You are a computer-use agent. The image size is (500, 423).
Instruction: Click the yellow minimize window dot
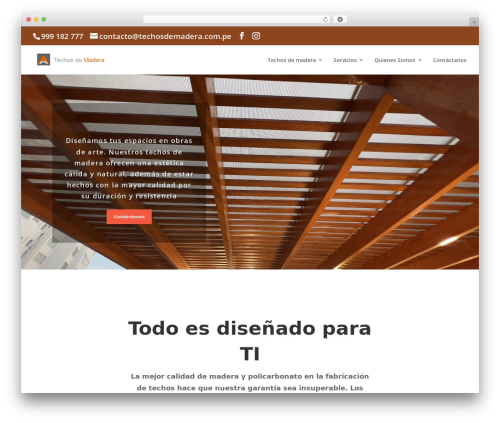36,19
